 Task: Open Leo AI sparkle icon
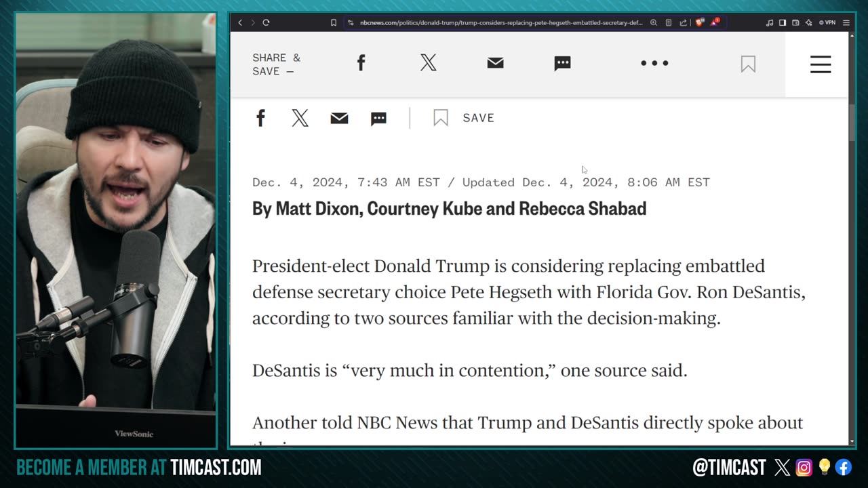point(808,22)
